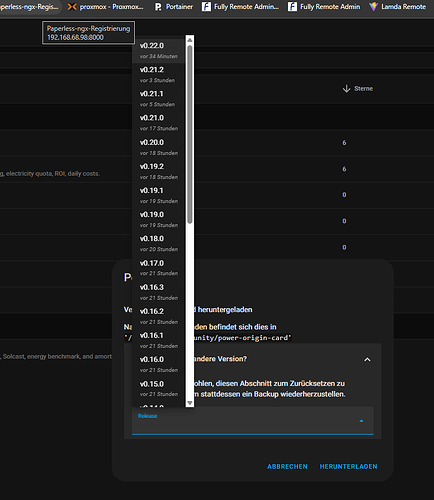The height and width of the screenshot is (500, 434).
Task: Click the Herunterladen button
Action: (x=348, y=466)
